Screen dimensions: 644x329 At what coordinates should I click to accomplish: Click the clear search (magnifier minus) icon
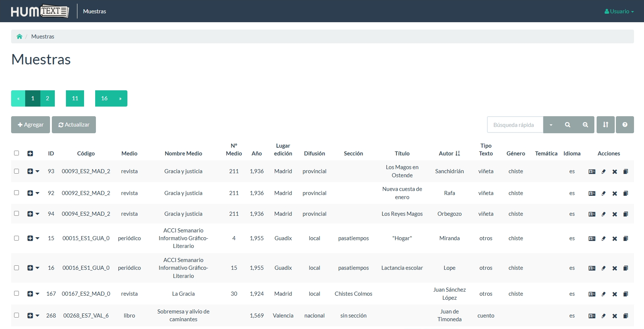(x=585, y=125)
